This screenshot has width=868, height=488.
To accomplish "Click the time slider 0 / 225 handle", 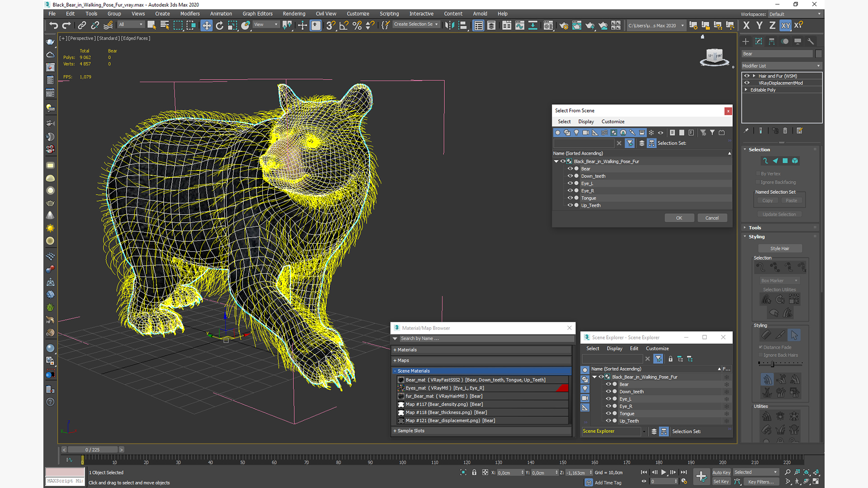I will pos(93,450).
